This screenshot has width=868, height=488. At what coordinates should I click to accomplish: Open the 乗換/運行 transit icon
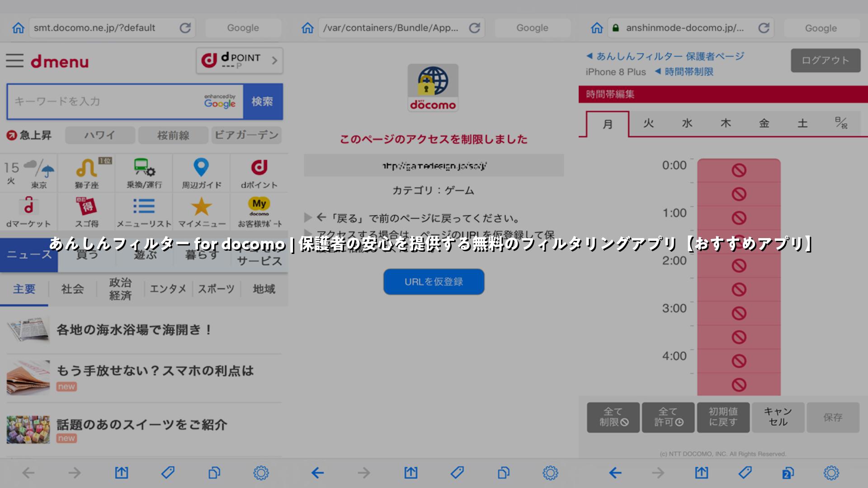(x=144, y=174)
